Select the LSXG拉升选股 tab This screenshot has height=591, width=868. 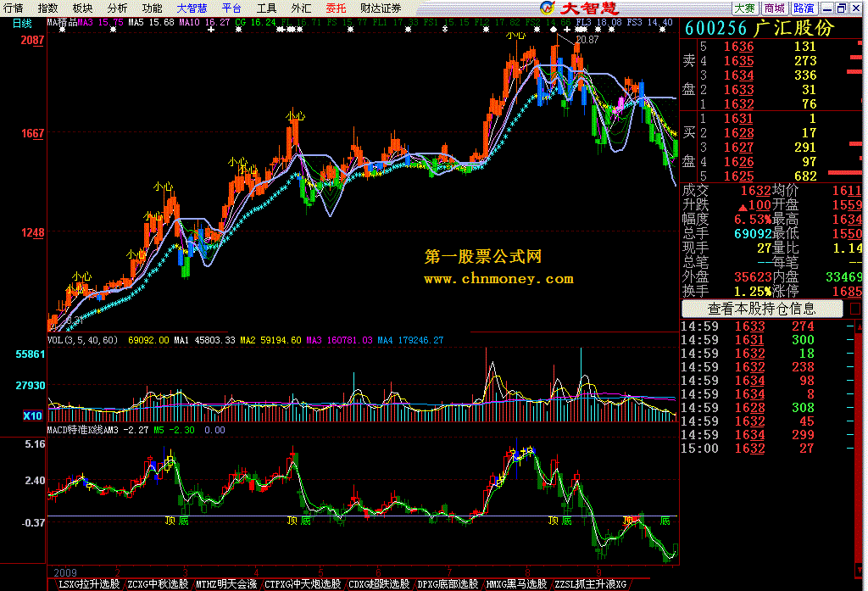tap(89, 584)
